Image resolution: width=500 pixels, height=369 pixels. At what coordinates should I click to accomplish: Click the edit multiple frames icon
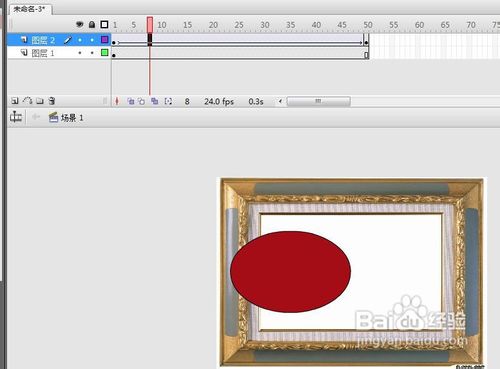(x=154, y=101)
